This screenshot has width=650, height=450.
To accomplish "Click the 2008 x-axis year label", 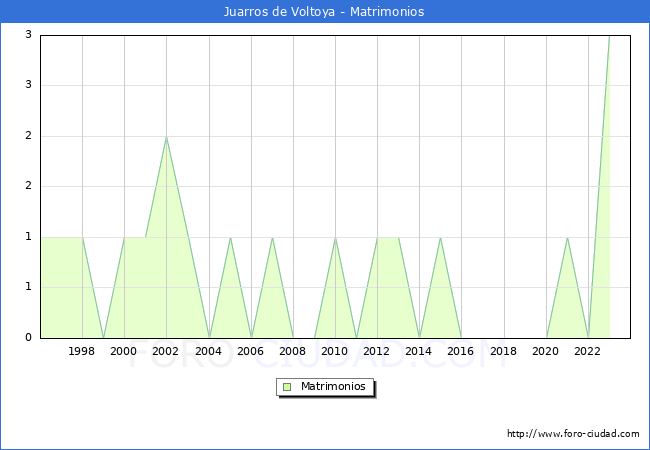I will [293, 351].
